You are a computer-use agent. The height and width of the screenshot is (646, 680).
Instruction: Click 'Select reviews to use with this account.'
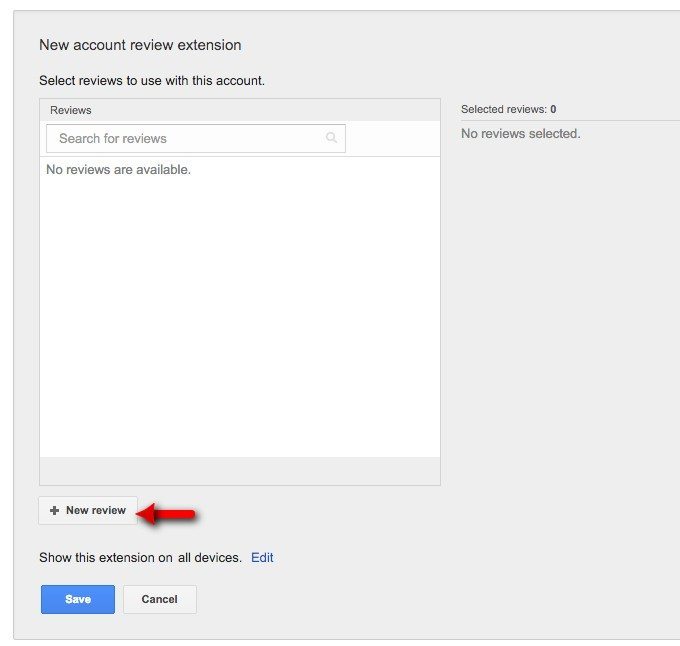tap(152, 81)
